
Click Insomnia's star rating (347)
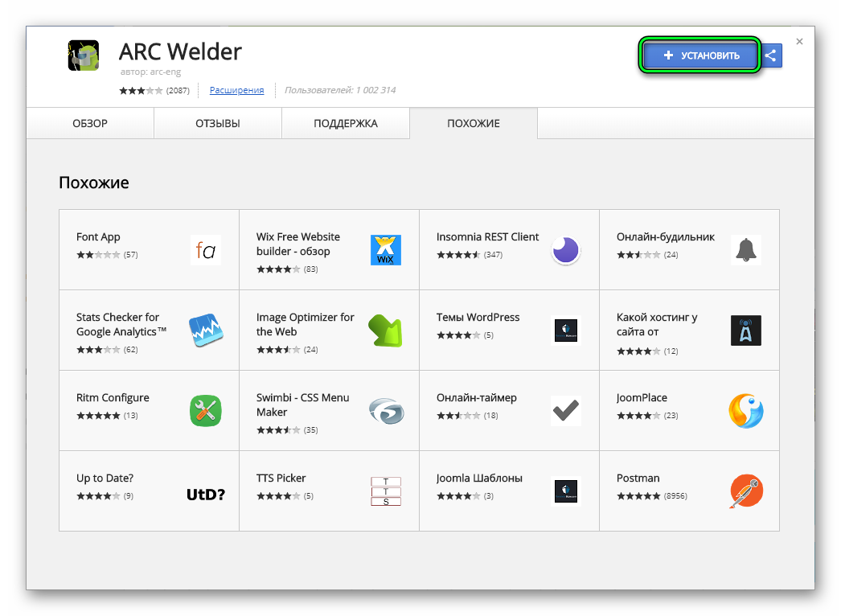[470, 254]
